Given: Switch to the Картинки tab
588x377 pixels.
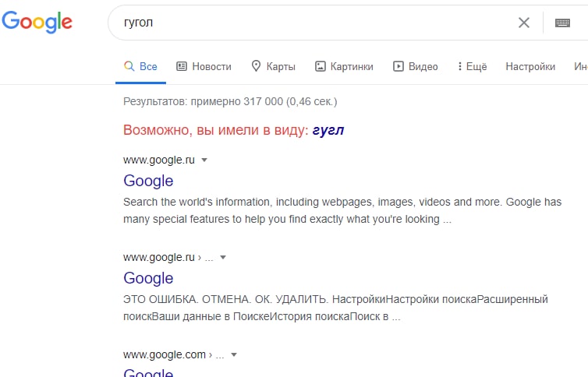Looking at the screenshot, I should [344, 67].
